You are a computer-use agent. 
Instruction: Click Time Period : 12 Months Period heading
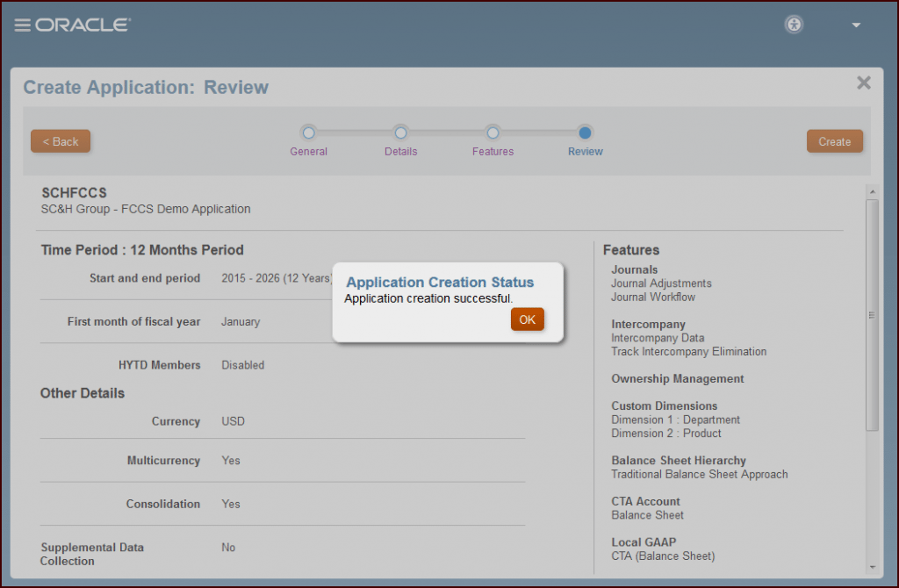(142, 250)
